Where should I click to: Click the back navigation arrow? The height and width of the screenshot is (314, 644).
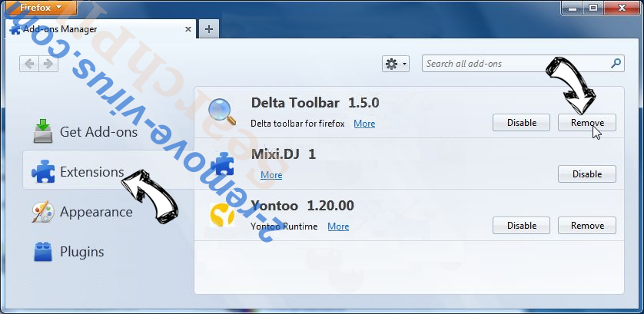[29, 64]
